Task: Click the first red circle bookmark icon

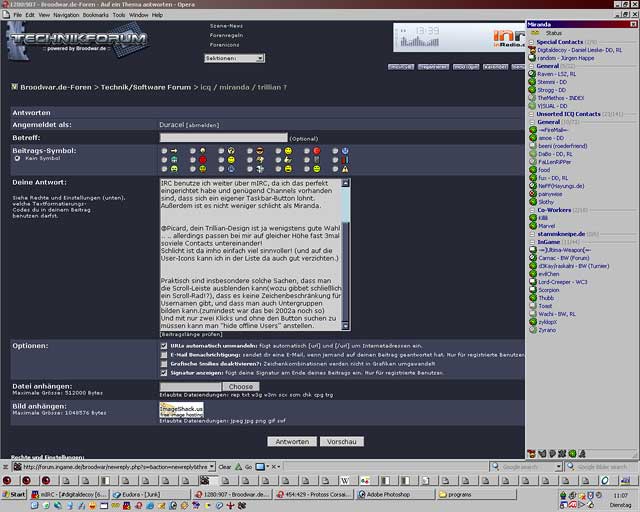Action: click(7, 481)
